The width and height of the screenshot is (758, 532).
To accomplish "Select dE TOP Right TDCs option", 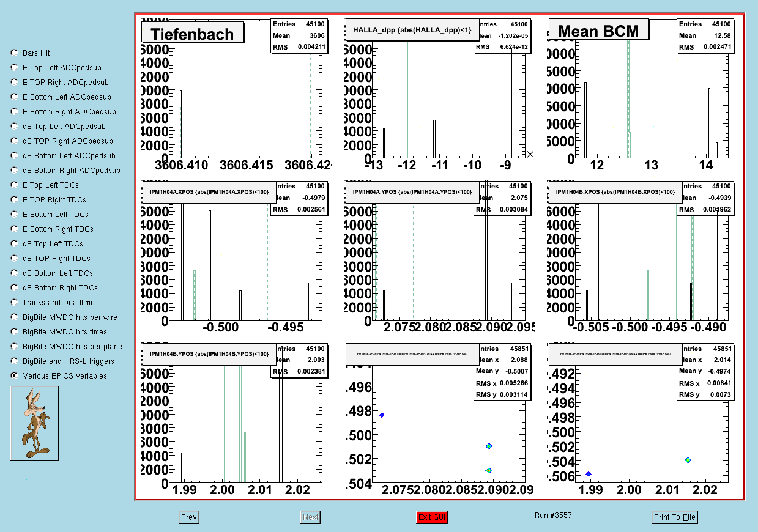I will (x=14, y=259).
